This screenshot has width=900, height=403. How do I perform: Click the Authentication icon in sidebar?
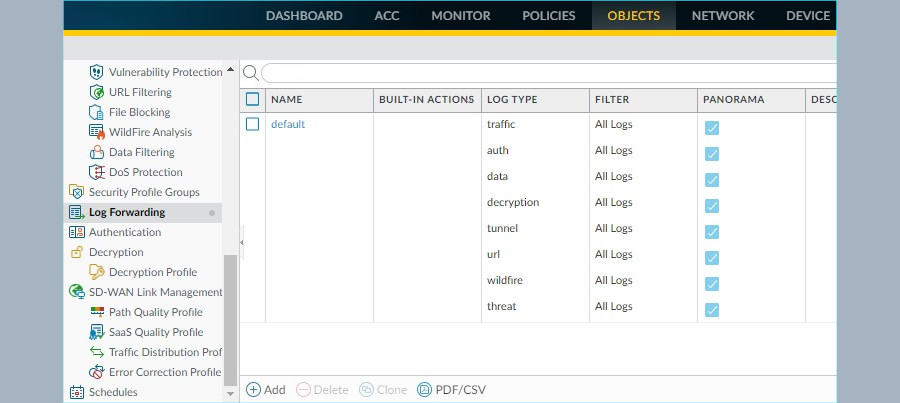point(76,232)
